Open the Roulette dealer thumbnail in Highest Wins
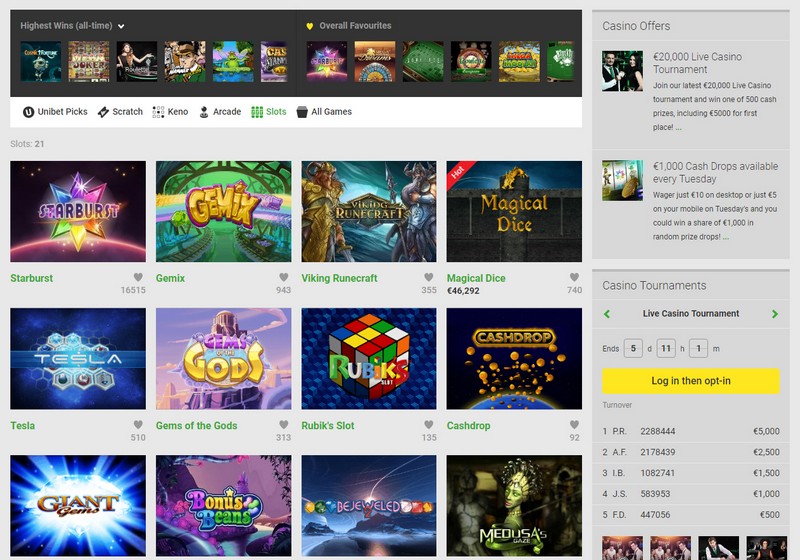The height and width of the screenshot is (560, 800). (137, 62)
